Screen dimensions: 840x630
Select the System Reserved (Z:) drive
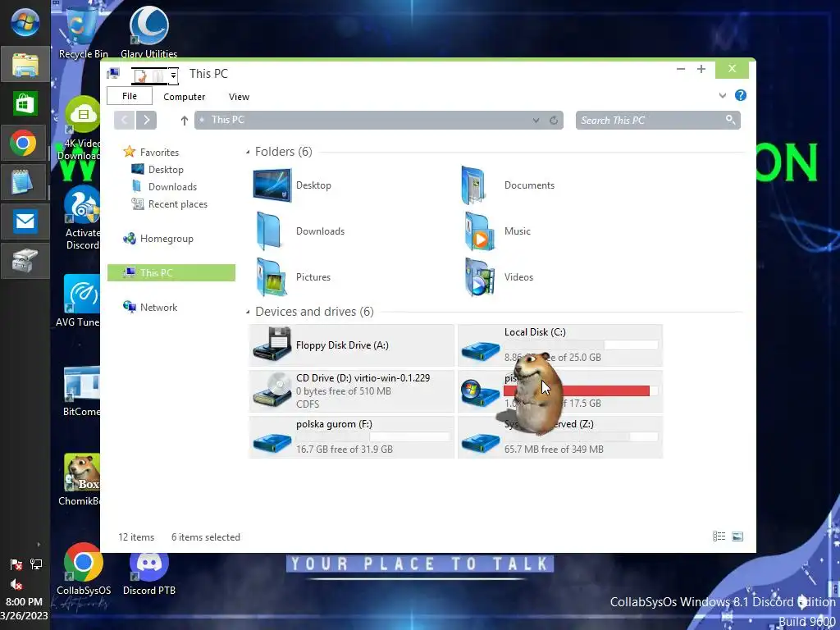point(560,438)
